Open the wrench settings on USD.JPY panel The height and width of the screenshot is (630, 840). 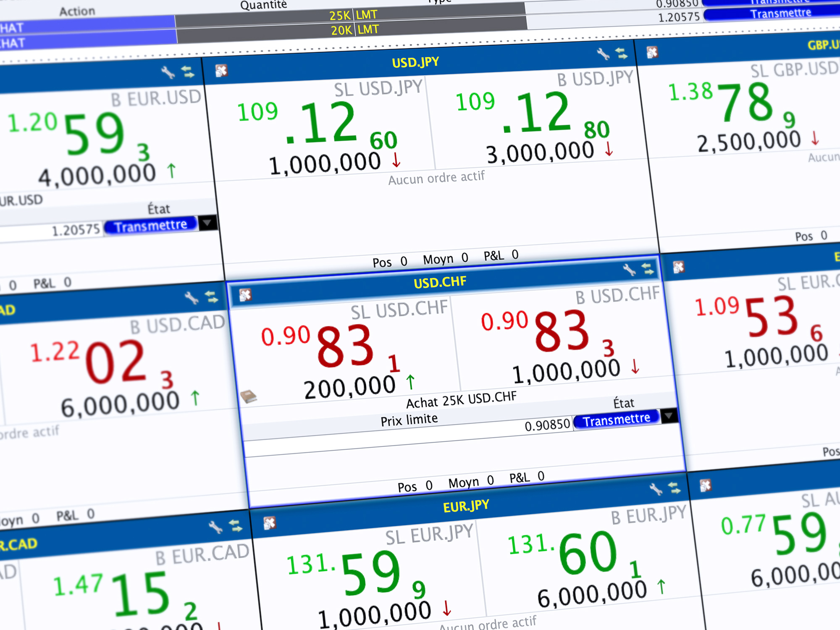pos(603,54)
